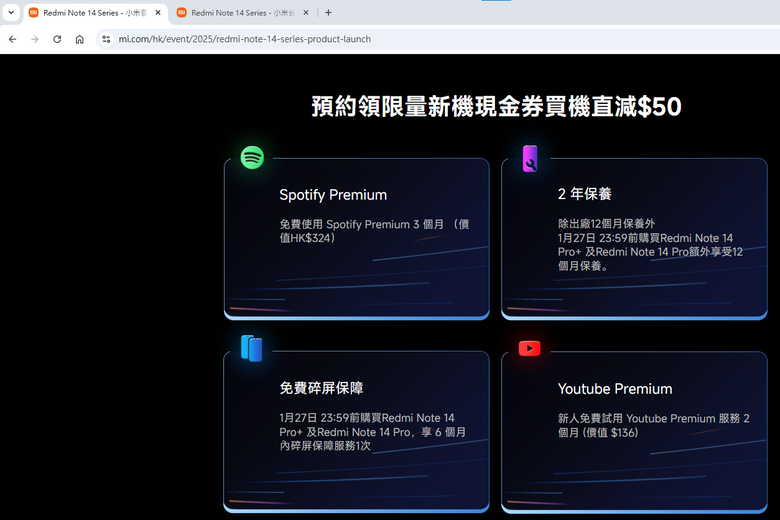Click the 享 6 個月內碎屏保障 description
The image size is (780, 520).
(x=373, y=432)
